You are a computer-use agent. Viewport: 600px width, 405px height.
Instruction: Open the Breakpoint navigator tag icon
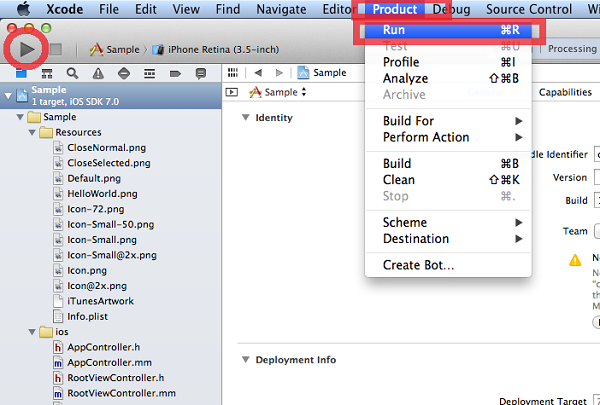(x=175, y=73)
